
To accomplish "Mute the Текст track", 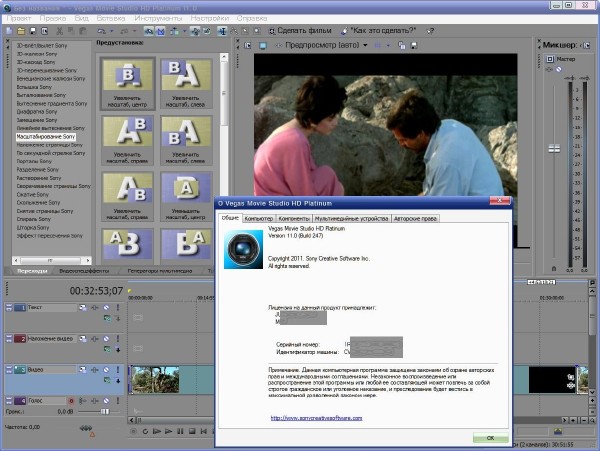I will pyautogui.click(x=107, y=308).
